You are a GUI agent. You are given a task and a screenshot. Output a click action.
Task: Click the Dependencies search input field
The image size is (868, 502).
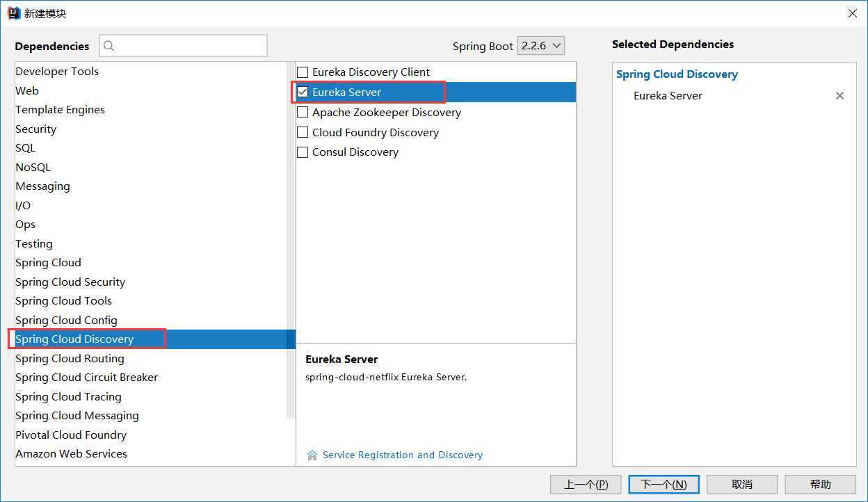click(183, 46)
